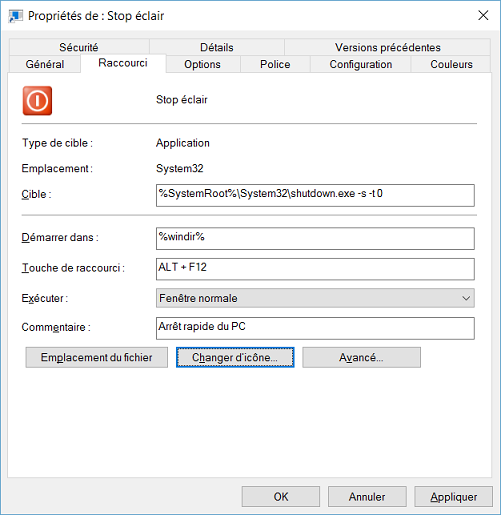Open the Options tab
The image size is (501, 515).
[x=203, y=64]
